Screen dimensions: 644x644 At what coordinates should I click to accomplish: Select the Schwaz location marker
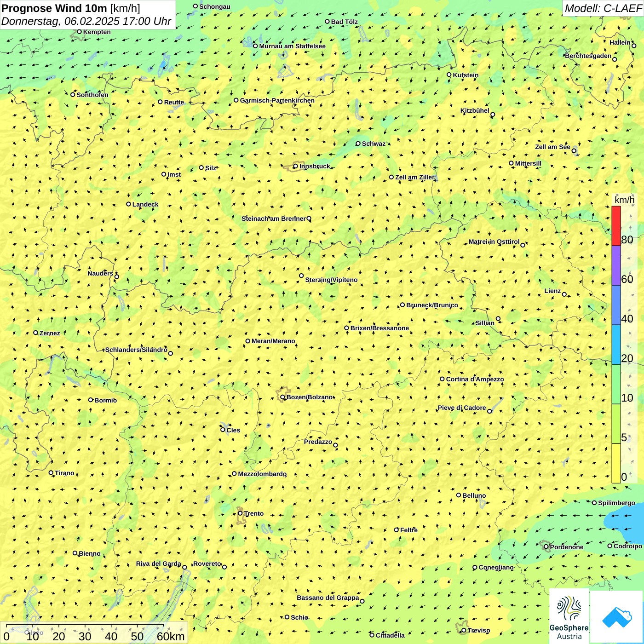(x=358, y=144)
